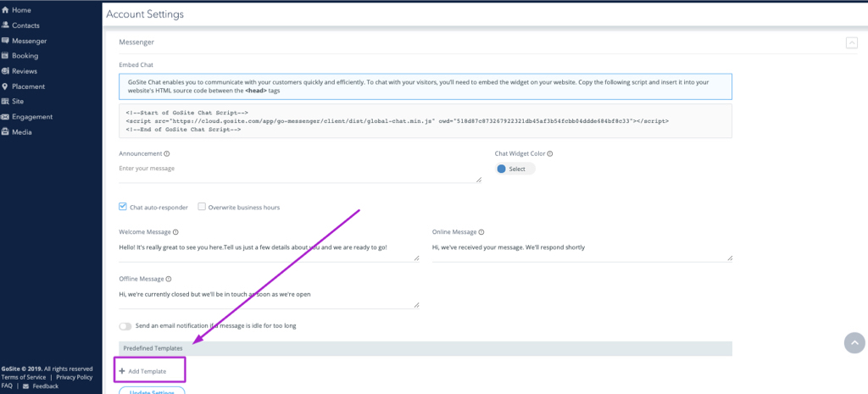Click the Embed Chat label

[136, 64]
